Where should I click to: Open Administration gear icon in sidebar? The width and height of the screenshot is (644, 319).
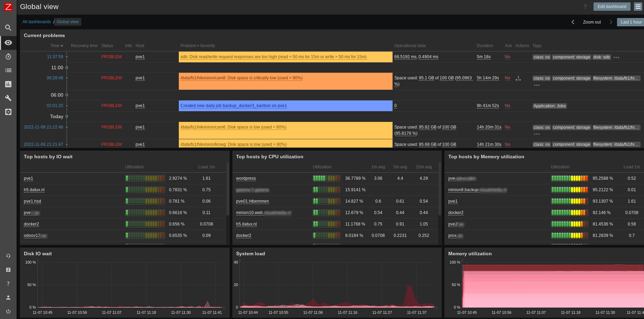(x=8, y=112)
